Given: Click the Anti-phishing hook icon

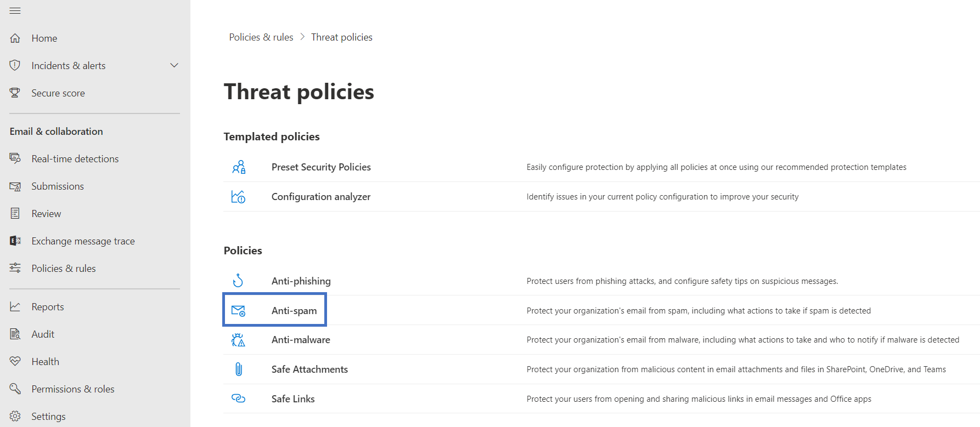Looking at the screenshot, I should tap(238, 281).
